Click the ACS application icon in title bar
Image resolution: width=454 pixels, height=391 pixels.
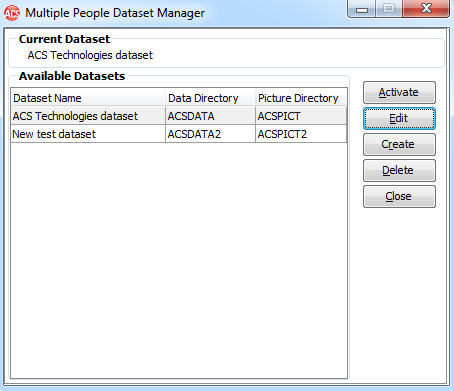12,13
